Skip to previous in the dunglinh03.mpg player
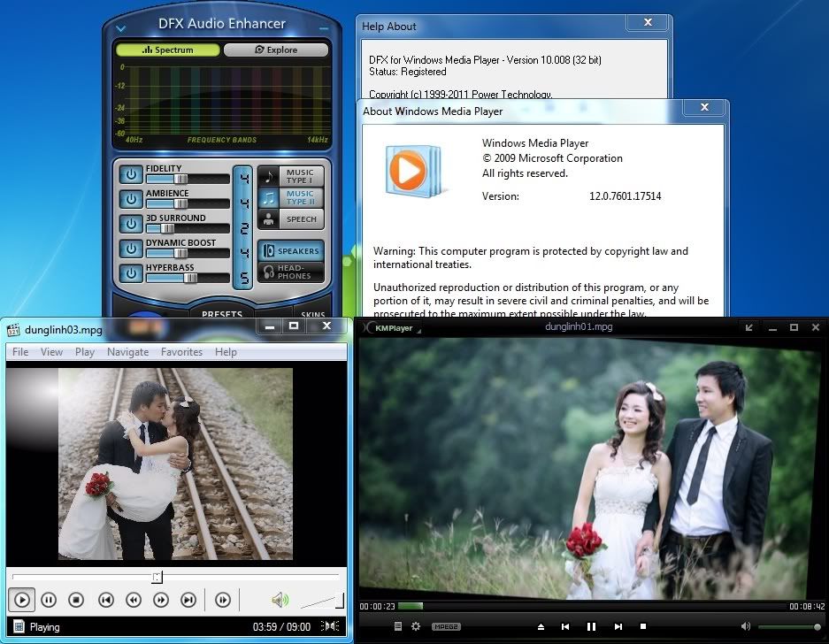Image resolution: width=829 pixels, height=644 pixels. [x=106, y=600]
